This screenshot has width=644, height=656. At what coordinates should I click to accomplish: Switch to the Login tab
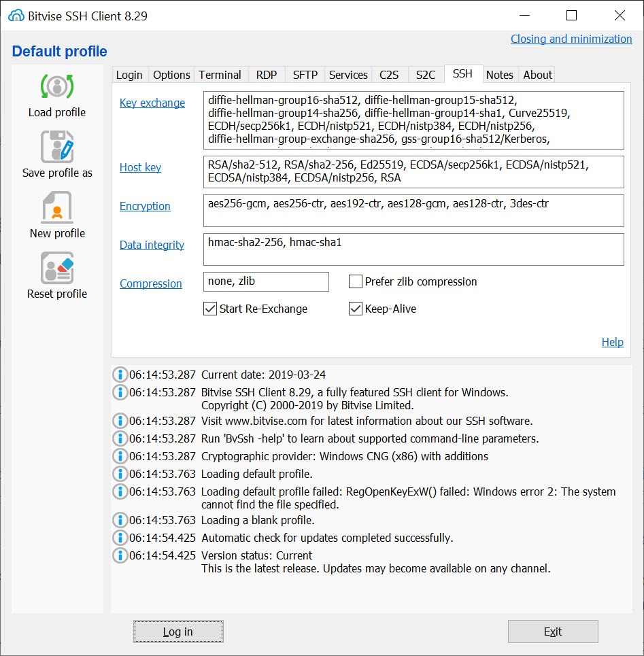pyautogui.click(x=129, y=75)
